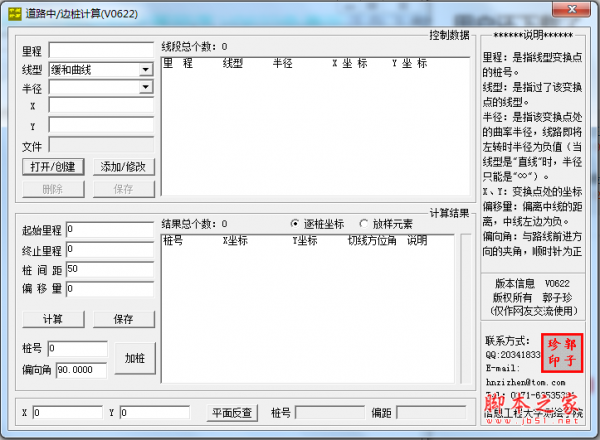Screen dimensions: 600x440
Task: Click the 删除 button
Action: point(53,189)
